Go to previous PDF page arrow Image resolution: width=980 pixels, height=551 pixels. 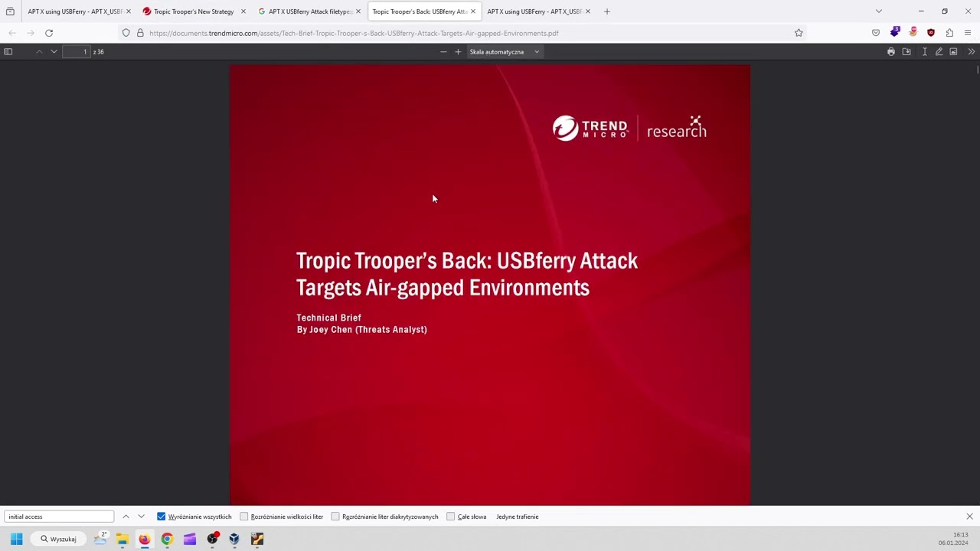39,51
